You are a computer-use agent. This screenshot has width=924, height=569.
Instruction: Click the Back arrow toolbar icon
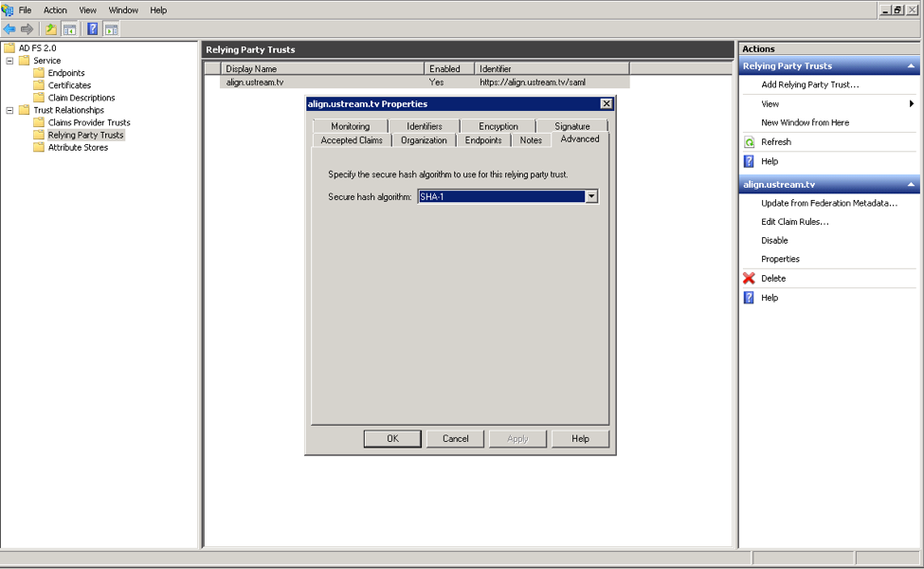pyautogui.click(x=9, y=28)
